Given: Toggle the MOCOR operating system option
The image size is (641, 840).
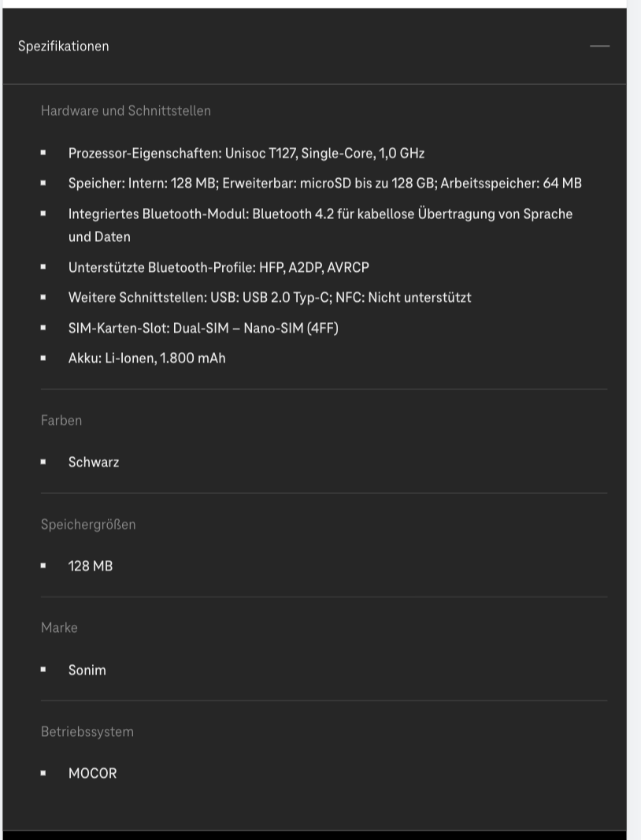Looking at the screenshot, I should (x=92, y=773).
